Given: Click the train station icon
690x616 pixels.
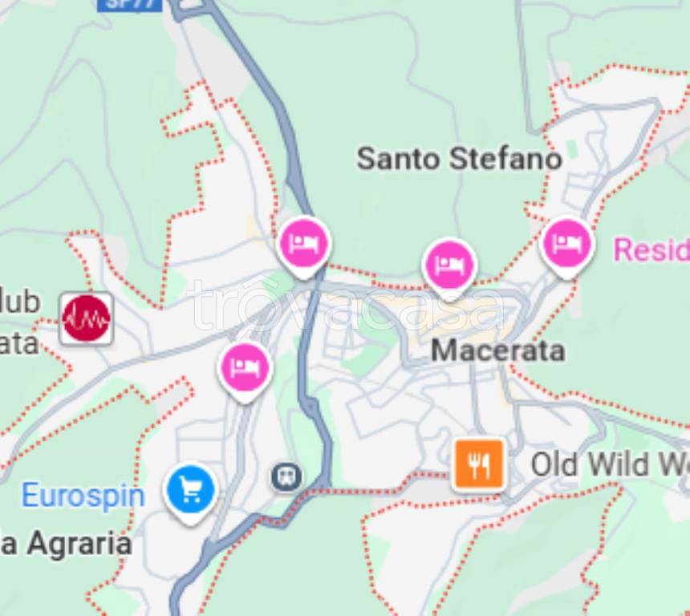Looking at the screenshot, I should point(286,476).
